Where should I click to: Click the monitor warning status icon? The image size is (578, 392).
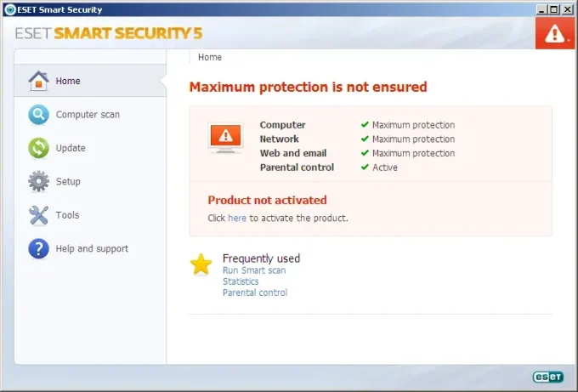[225, 137]
